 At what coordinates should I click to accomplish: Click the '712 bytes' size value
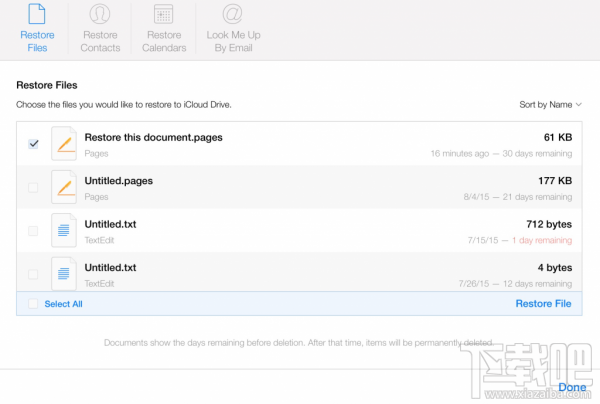pos(549,224)
